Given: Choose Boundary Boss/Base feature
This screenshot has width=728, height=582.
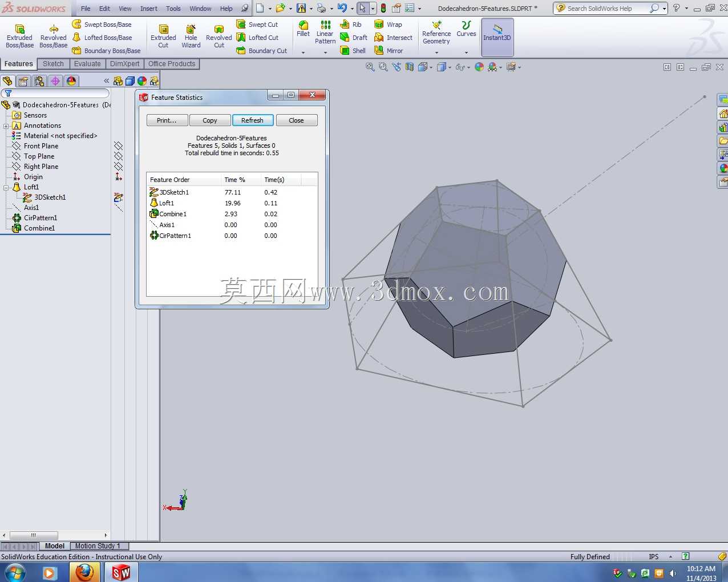Looking at the screenshot, I should [106, 51].
